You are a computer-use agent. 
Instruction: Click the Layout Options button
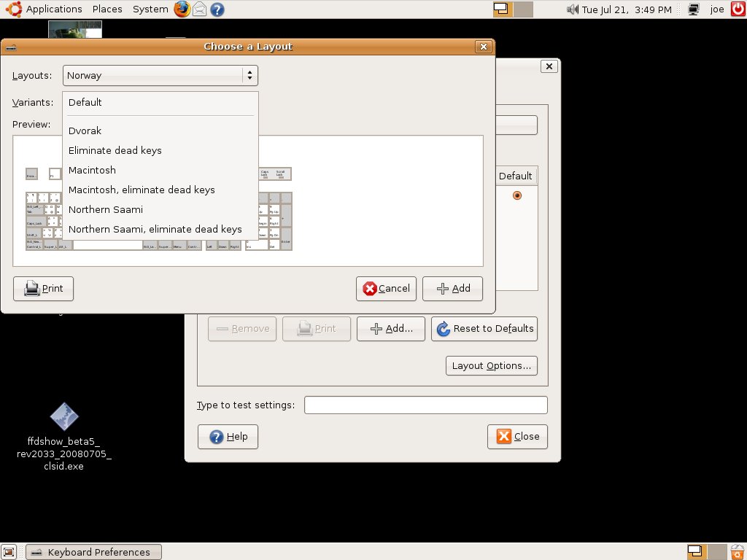point(491,365)
